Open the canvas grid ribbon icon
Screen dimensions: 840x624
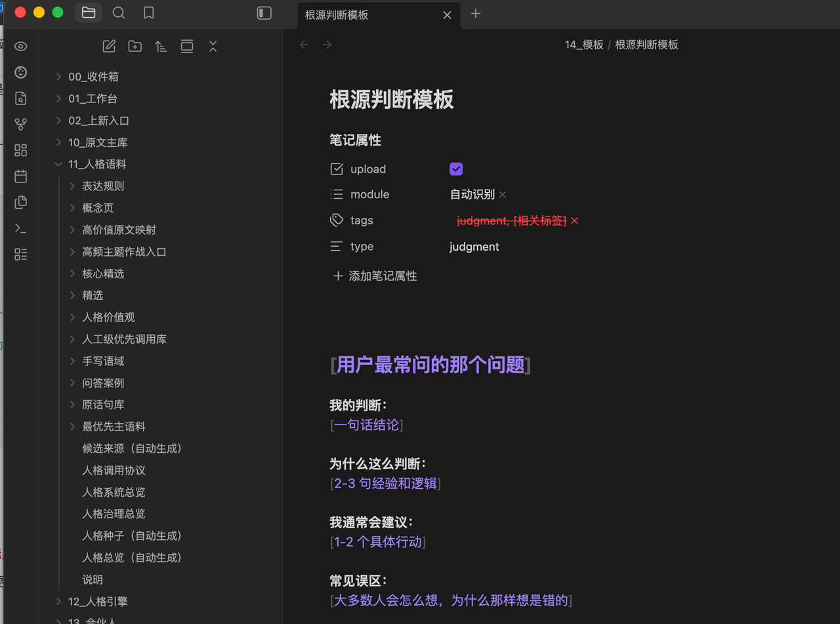(x=21, y=150)
